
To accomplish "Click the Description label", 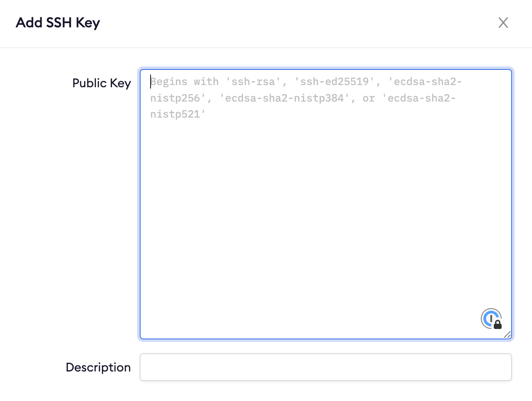I will [98, 367].
